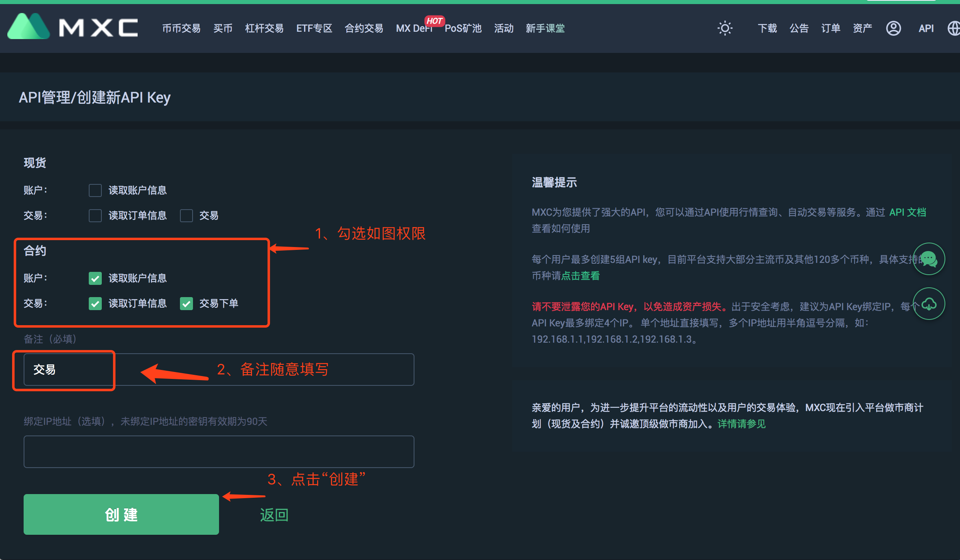Open 新手课堂 menu

545,28
